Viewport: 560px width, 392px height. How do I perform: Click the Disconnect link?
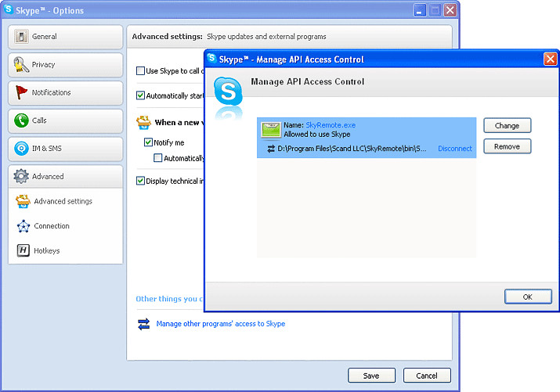coord(454,149)
